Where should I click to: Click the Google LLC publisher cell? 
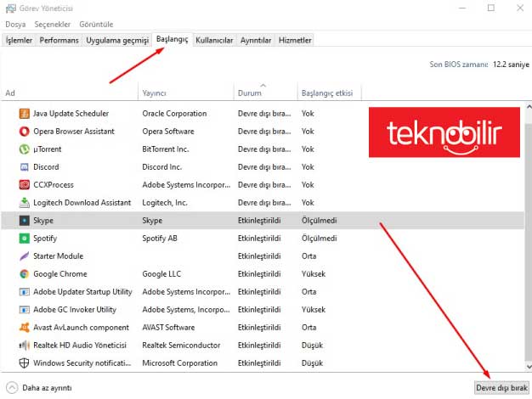[x=161, y=274]
